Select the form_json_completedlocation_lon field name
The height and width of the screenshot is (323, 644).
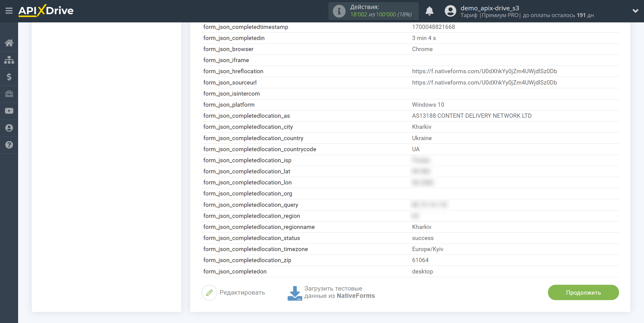(x=248, y=182)
